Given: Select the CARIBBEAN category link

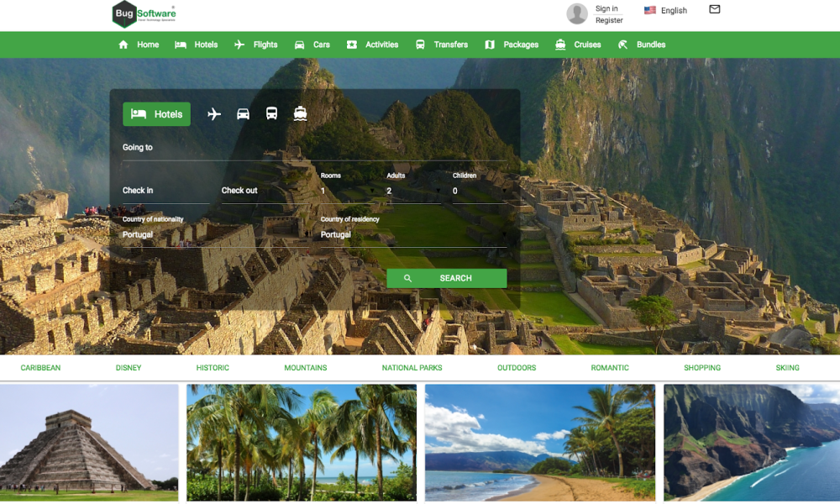Looking at the screenshot, I should [40, 368].
